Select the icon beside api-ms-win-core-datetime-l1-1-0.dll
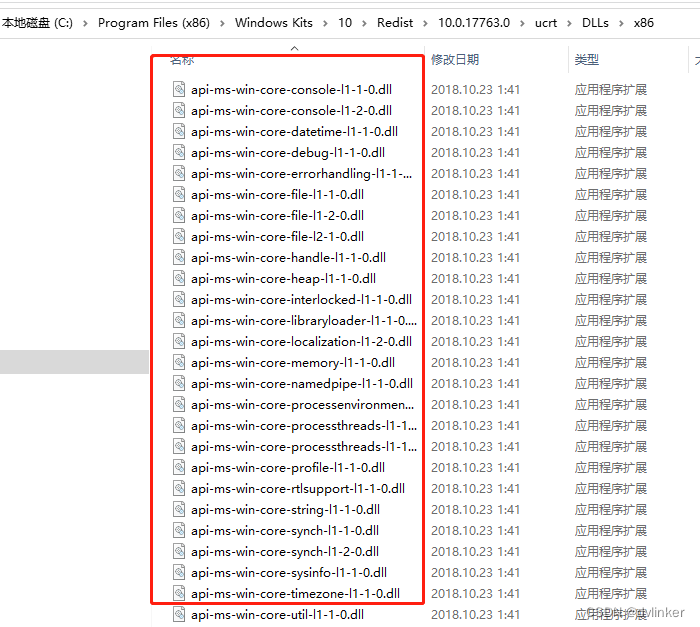 tap(179, 131)
